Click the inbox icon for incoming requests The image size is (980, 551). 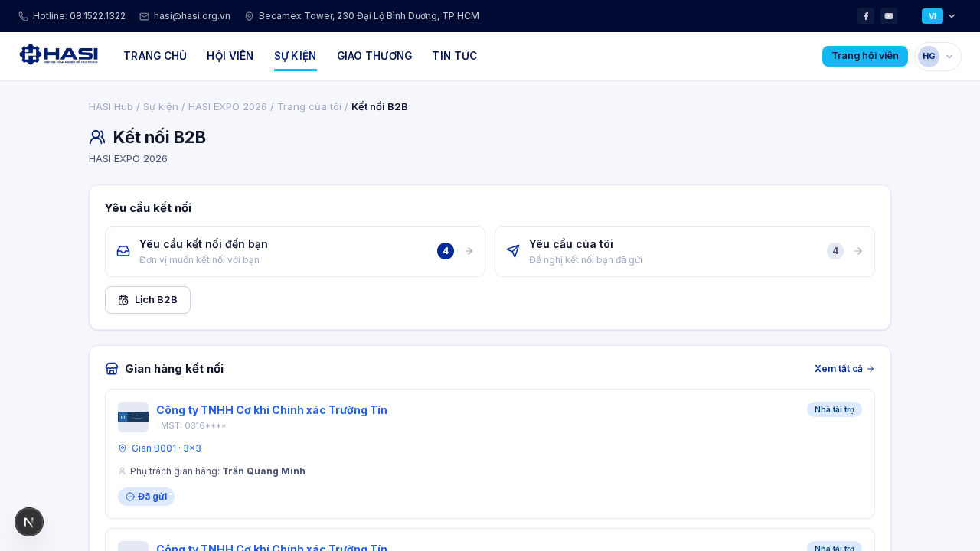pos(123,251)
